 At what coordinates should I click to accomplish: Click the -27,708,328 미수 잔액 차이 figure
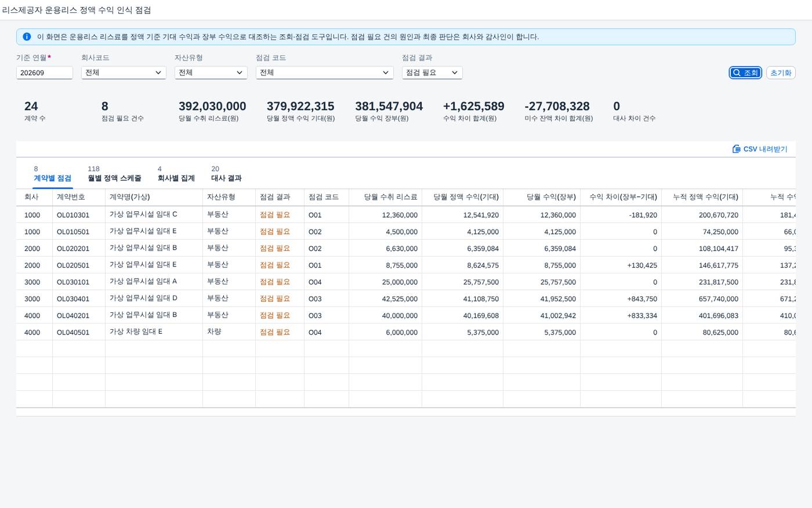(557, 106)
